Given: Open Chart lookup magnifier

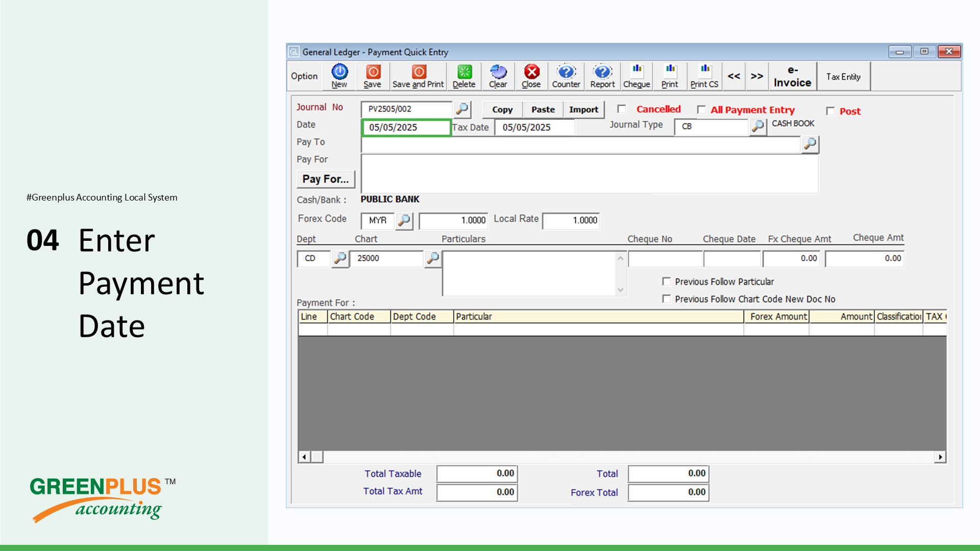Looking at the screenshot, I should tap(433, 259).
